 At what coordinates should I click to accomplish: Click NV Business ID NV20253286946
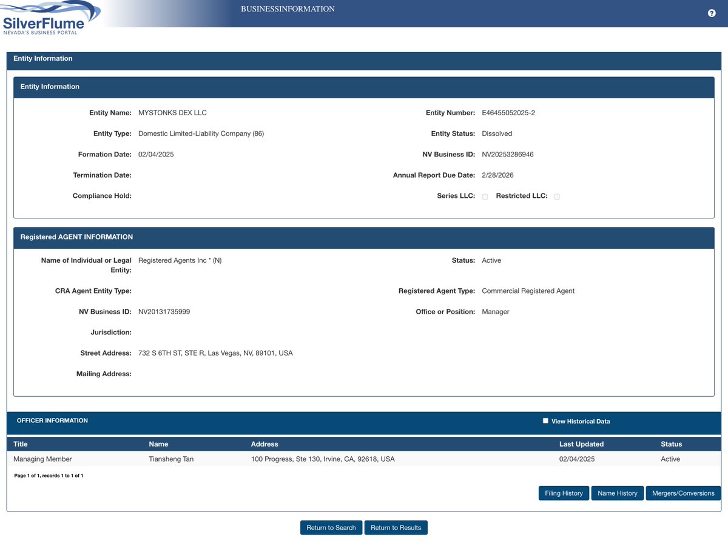(508, 154)
